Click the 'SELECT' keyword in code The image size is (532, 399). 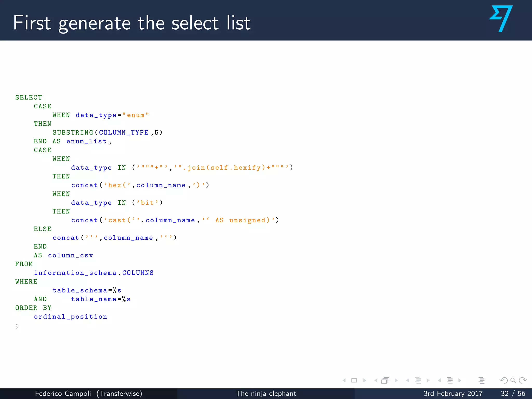[29, 97]
